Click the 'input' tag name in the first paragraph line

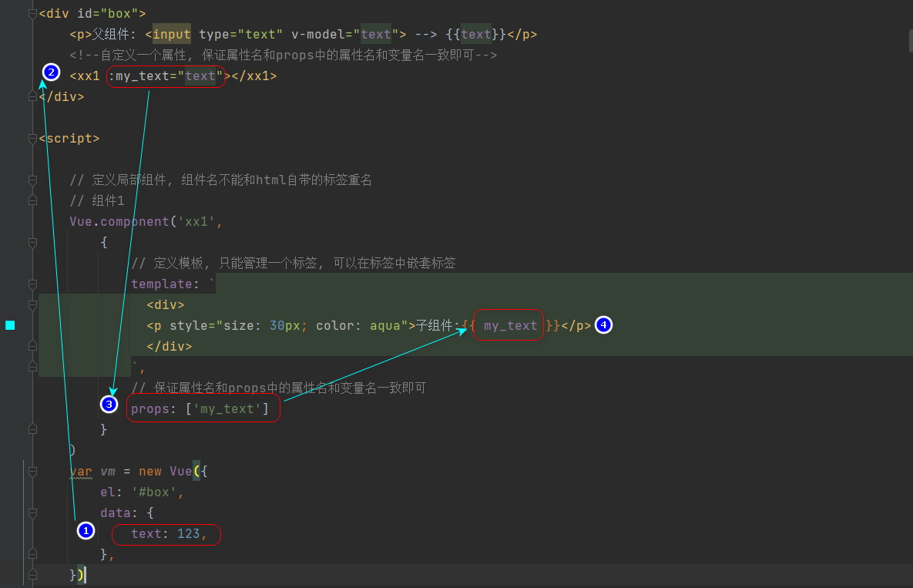(x=171, y=35)
